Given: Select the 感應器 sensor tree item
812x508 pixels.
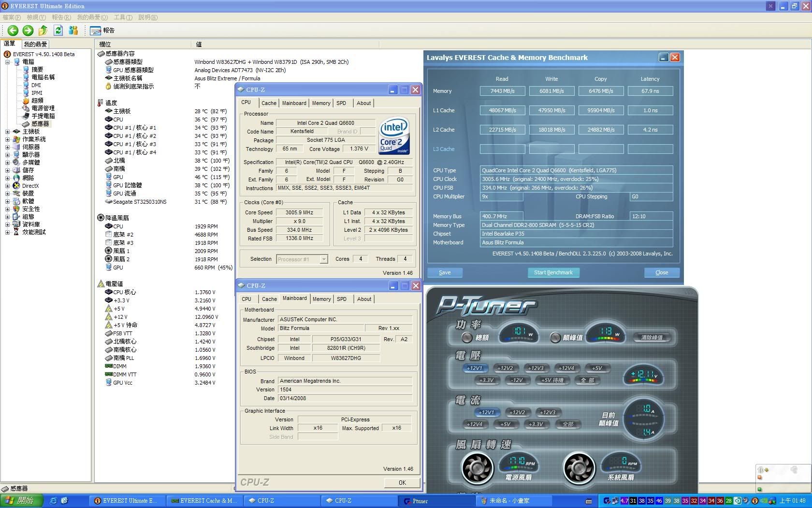Looking at the screenshot, I should point(40,124).
